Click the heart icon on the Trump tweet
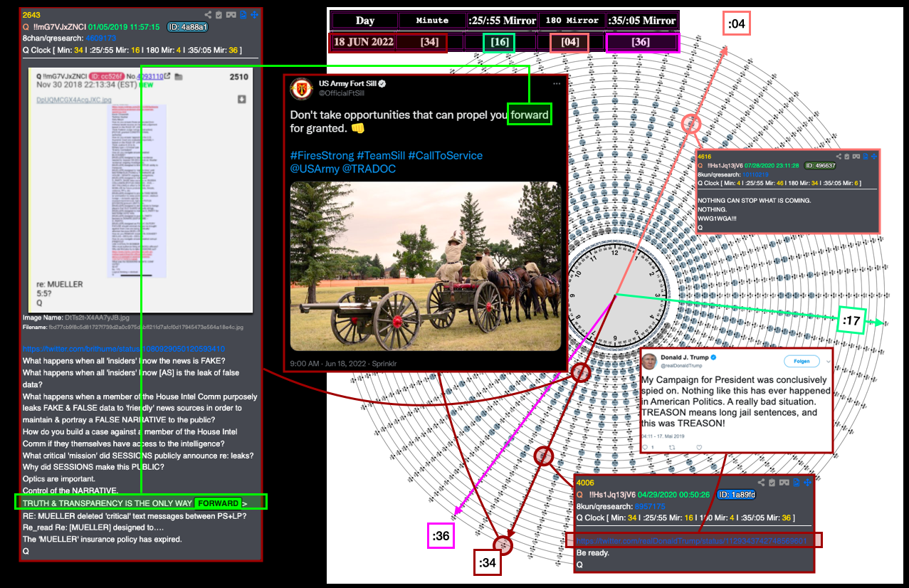The height and width of the screenshot is (588, 909). pos(699,447)
